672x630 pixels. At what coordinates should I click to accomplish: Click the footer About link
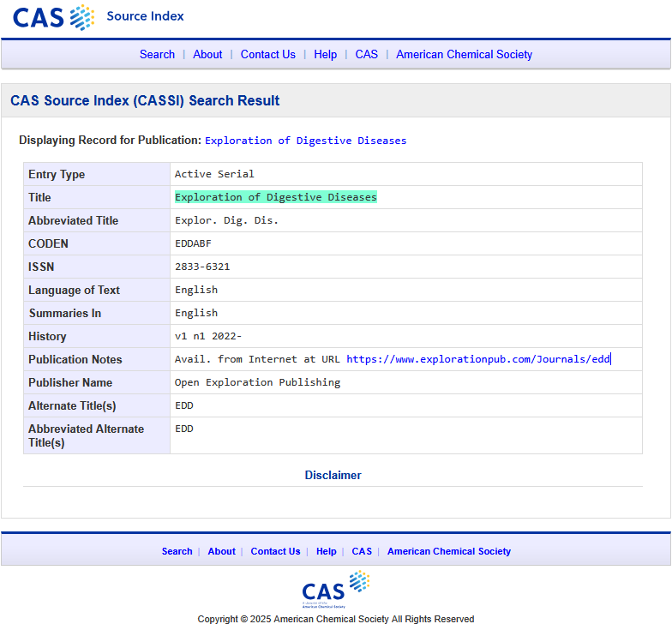click(x=221, y=551)
